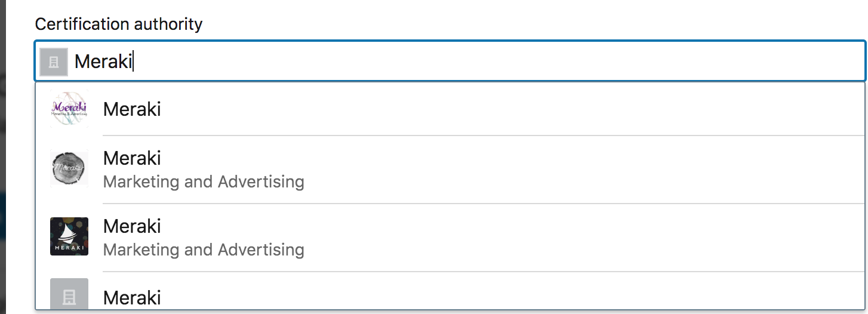This screenshot has height=314, width=868.
Task: Click the "Certification authority" field label
Action: click(x=119, y=24)
